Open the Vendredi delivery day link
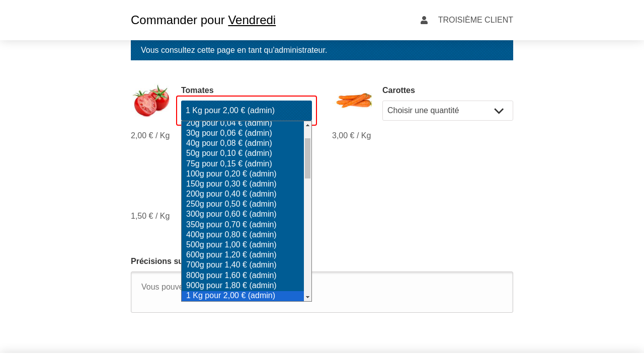The image size is (644, 362). 252,20
